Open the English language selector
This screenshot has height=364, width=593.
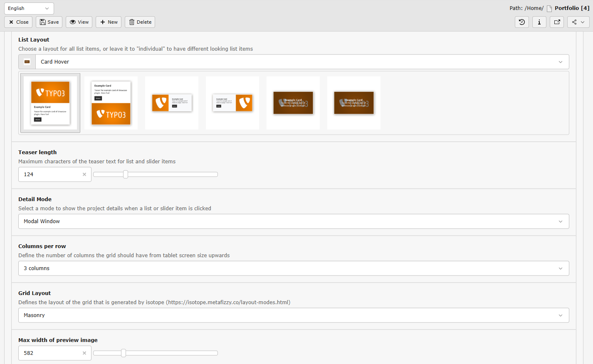[29, 8]
